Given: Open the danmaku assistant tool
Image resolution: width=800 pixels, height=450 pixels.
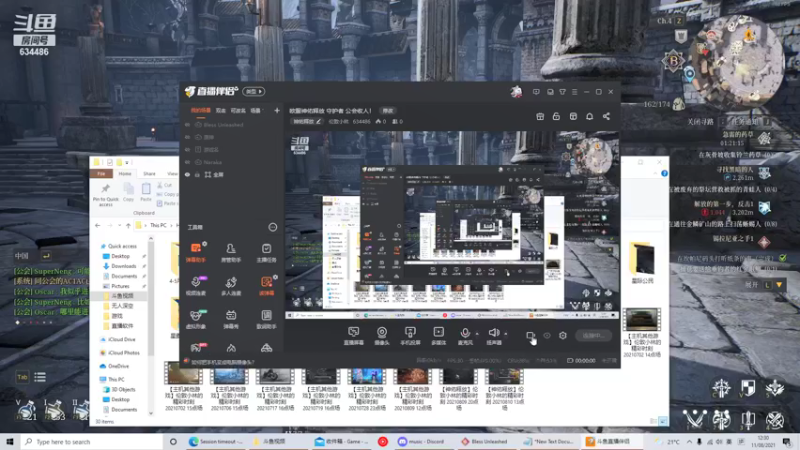Looking at the screenshot, I should 195,252.
